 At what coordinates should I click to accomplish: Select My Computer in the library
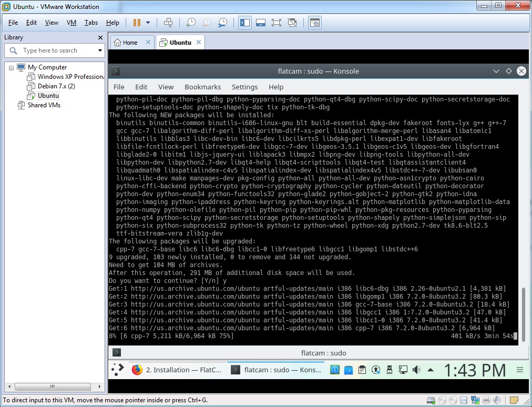pyautogui.click(x=47, y=67)
